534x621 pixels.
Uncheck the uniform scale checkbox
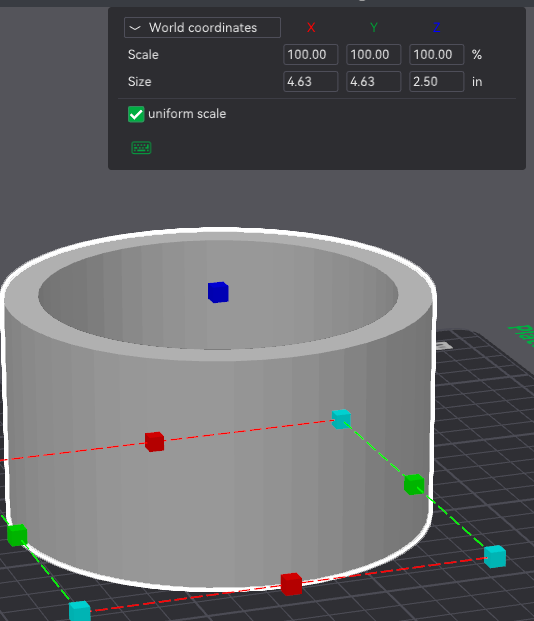click(x=136, y=114)
